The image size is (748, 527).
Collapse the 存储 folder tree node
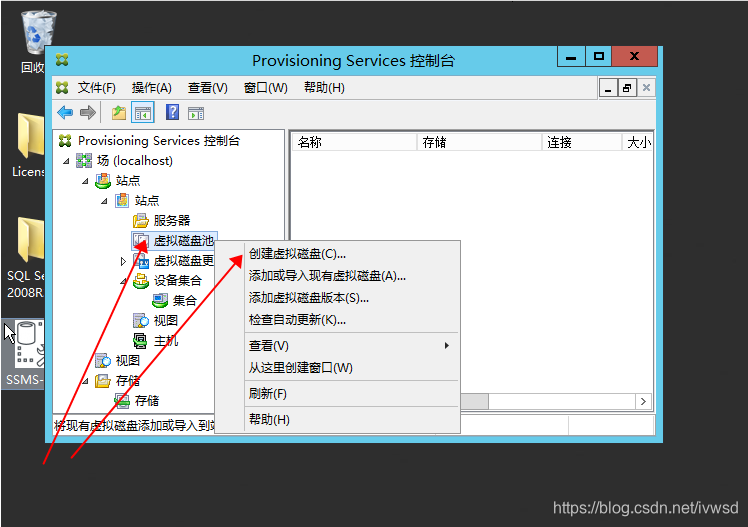[85, 381]
